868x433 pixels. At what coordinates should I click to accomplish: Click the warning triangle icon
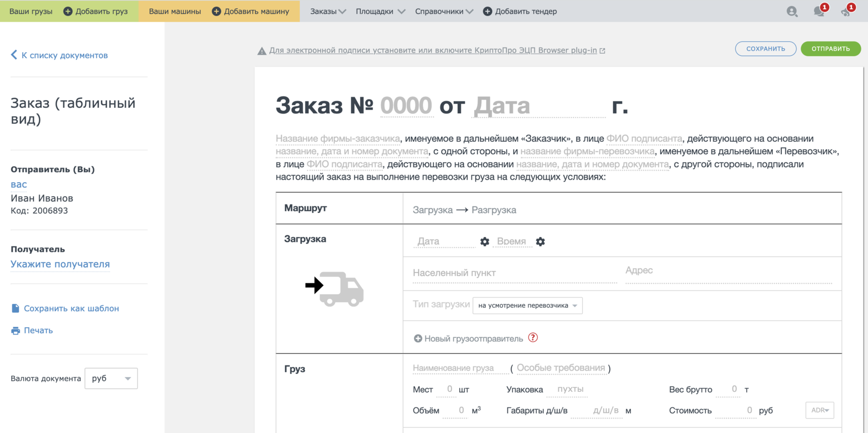(262, 51)
